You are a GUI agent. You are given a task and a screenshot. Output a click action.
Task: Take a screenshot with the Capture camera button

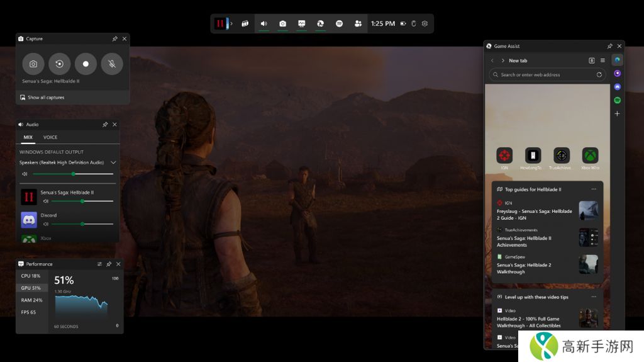tap(33, 64)
